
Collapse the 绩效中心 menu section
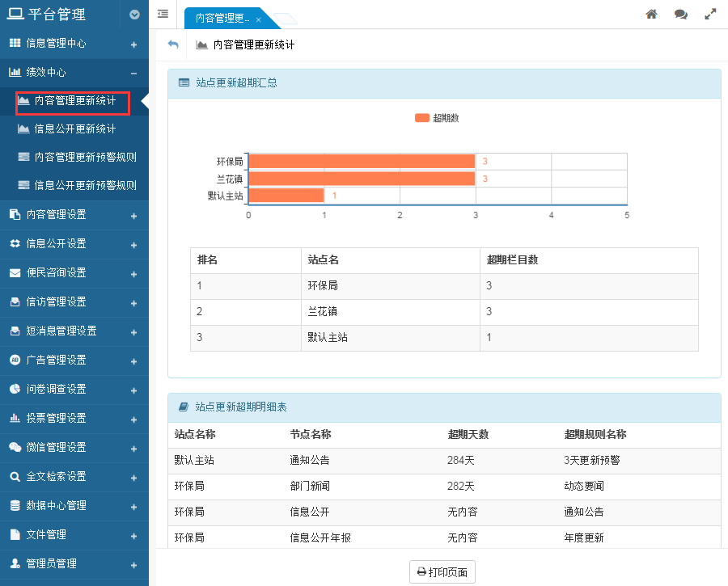133,73
